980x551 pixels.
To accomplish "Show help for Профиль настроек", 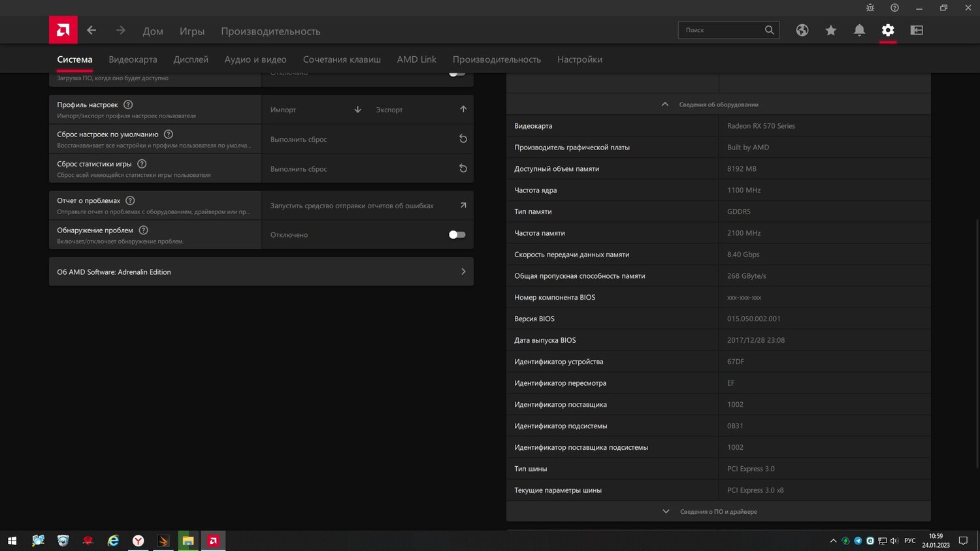I will click(x=128, y=104).
